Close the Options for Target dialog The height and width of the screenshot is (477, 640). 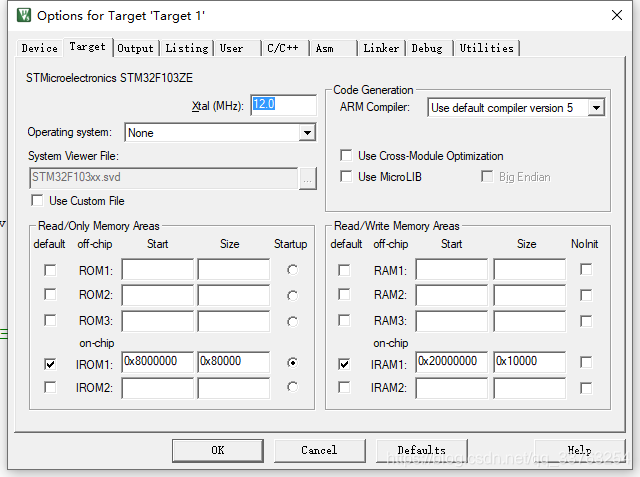(617, 15)
